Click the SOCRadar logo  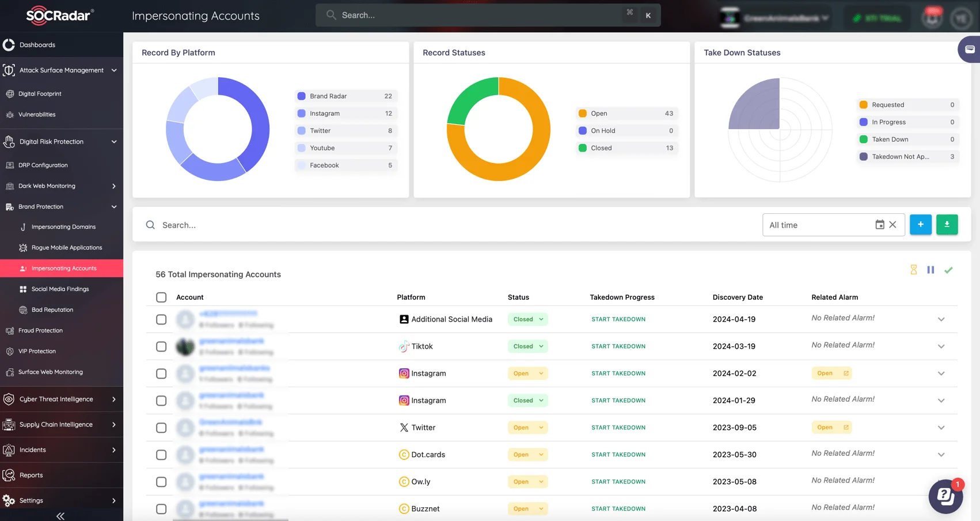click(60, 16)
